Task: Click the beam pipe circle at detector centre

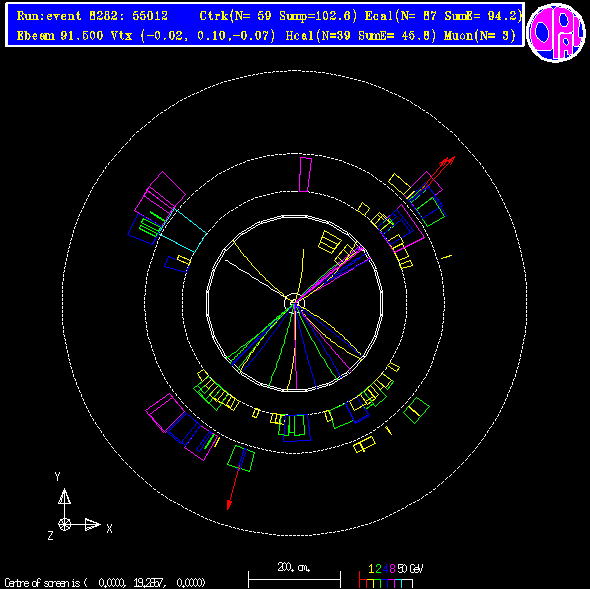Action: 294,303
